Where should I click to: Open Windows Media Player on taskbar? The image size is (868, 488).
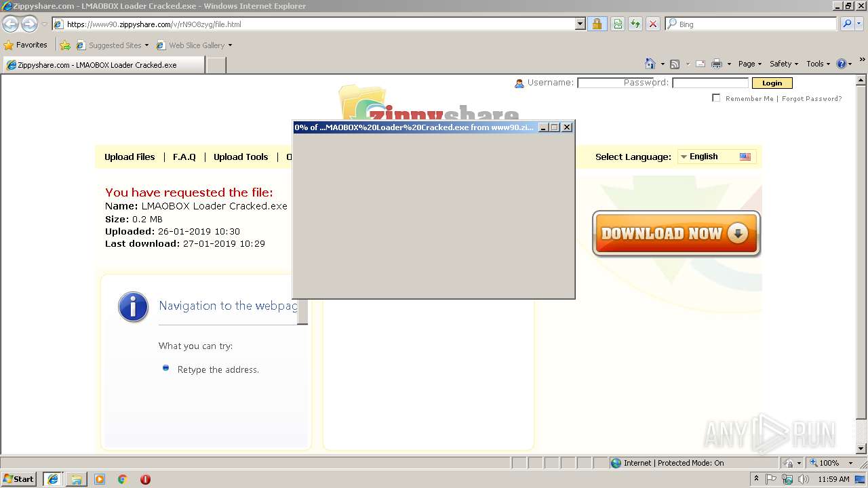click(100, 479)
